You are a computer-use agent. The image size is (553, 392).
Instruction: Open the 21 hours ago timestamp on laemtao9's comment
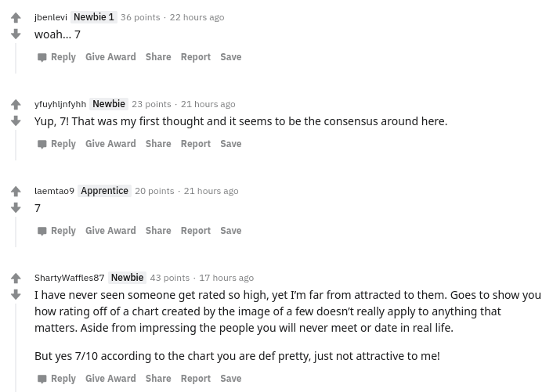point(211,191)
